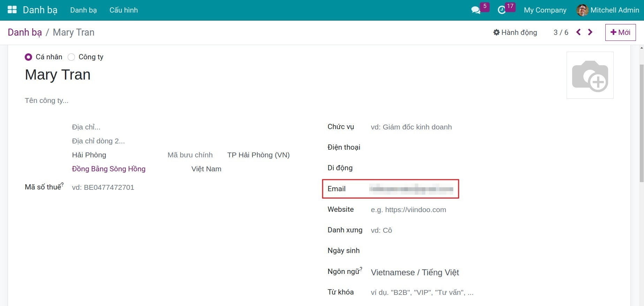Click the Mới new record button
The height and width of the screenshot is (306, 644).
(x=620, y=32)
